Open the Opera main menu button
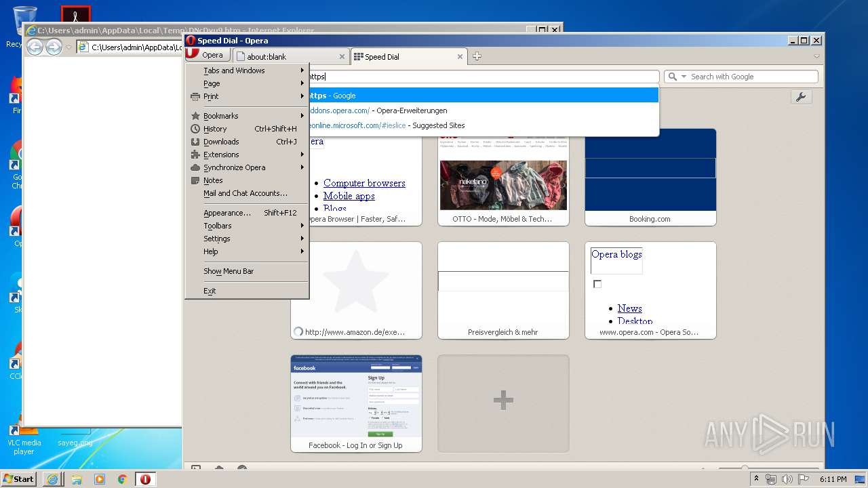Screen dimensions: 868x488 click(x=206, y=56)
